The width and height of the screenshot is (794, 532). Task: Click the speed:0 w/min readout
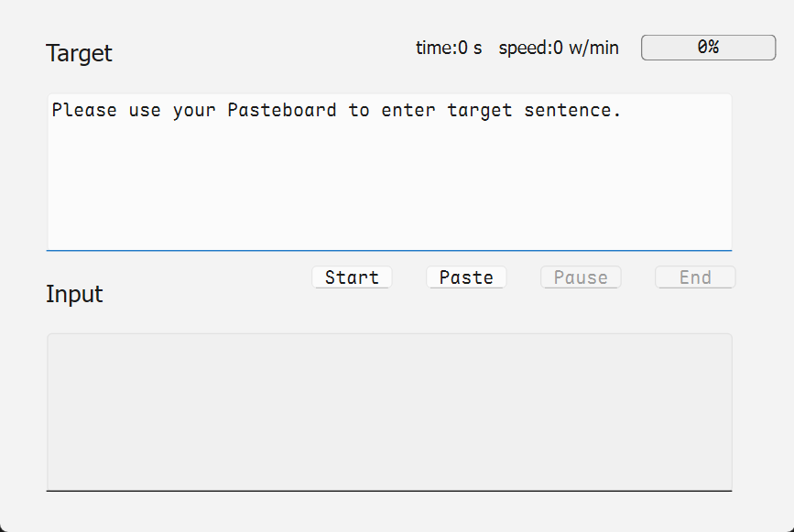click(x=559, y=49)
